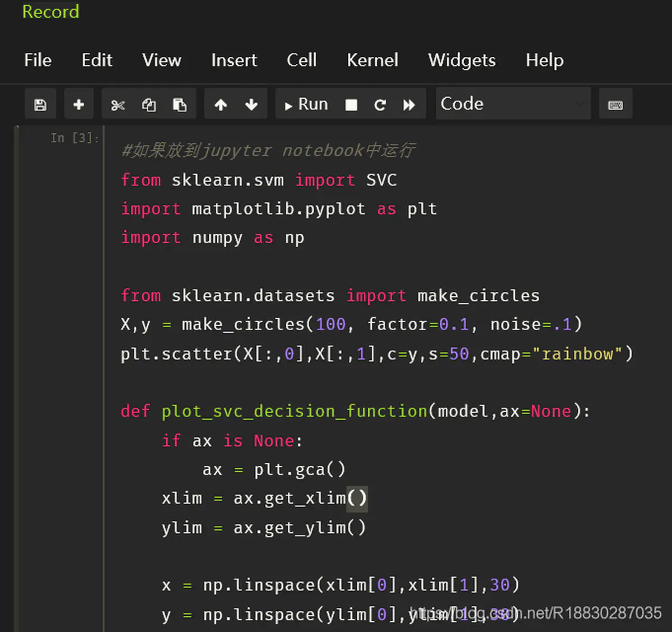Open the Kernel menu
This screenshot has width=672, height=632.
(372, 60)
